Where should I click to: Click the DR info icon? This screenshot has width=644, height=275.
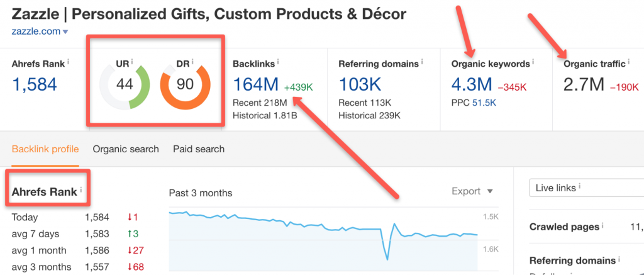192,62
